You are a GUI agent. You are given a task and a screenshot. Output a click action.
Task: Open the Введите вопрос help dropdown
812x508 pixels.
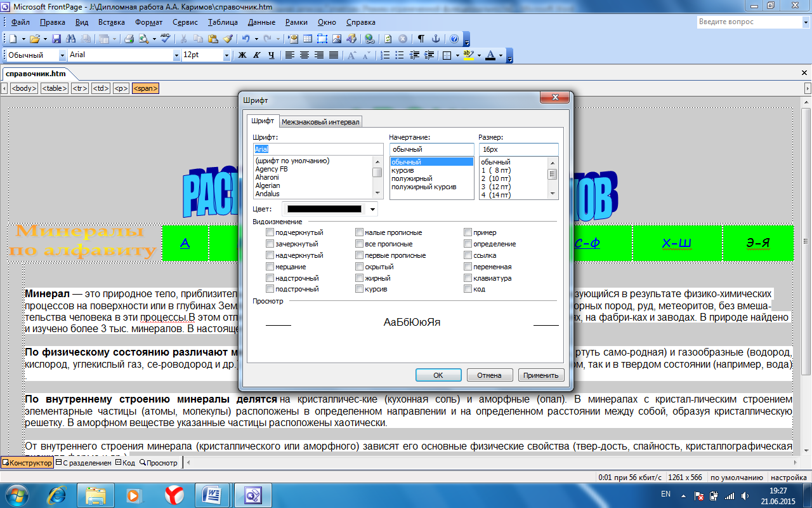click(x=805, y=22)
